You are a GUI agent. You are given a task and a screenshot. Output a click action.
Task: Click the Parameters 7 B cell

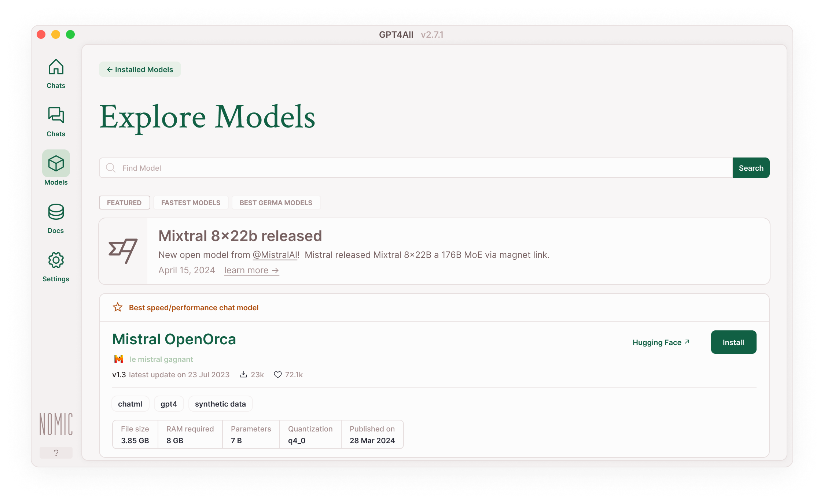(251, 434)
